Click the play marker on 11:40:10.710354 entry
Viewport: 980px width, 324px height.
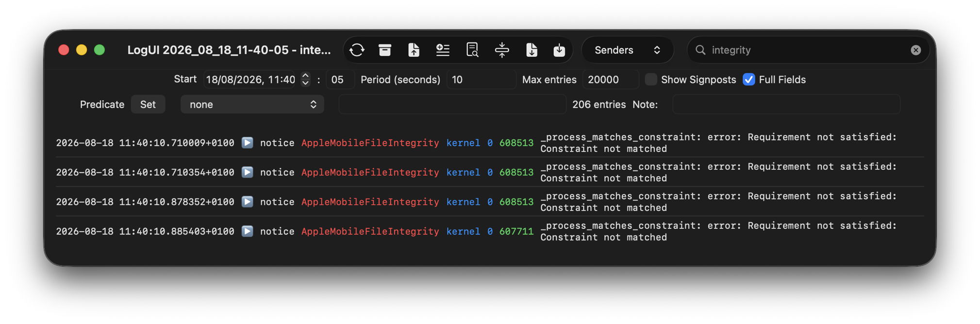pyautogui.click(x=248, y=172)
